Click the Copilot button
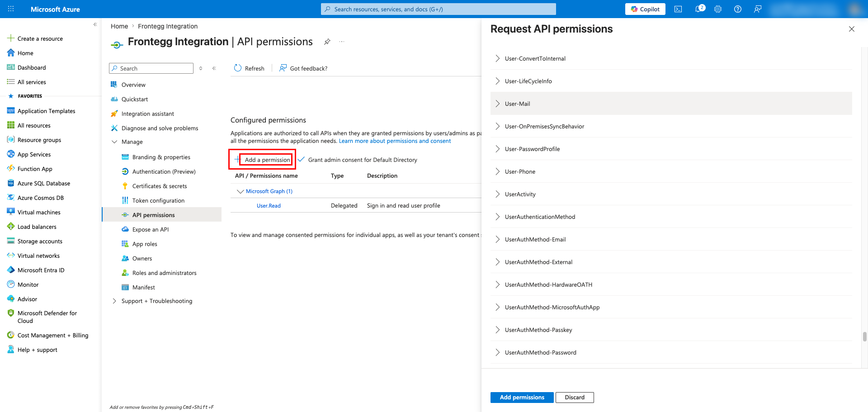The height and width of the screenshot is (412, 868). point(645,9)
